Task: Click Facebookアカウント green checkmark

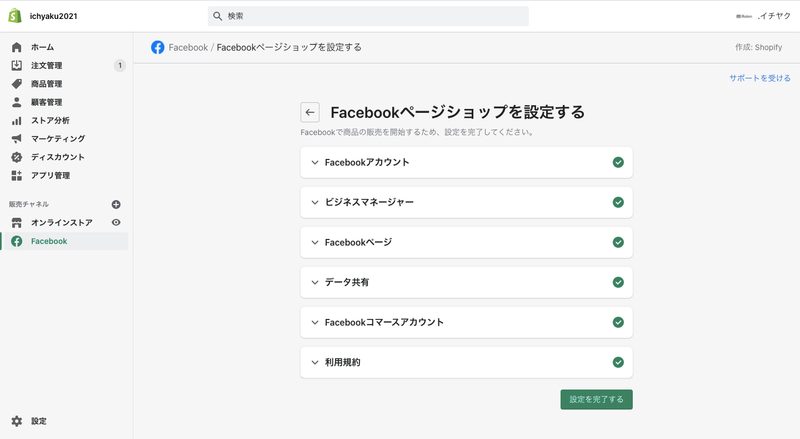Action: click(x=618, y=162)
